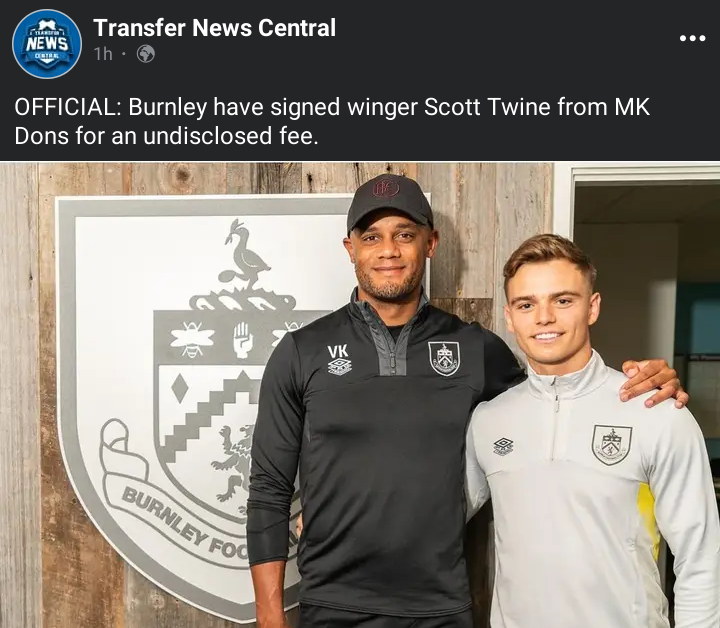
Task: Click the left bee emblem on wall crest
Action: coord(192,339)
